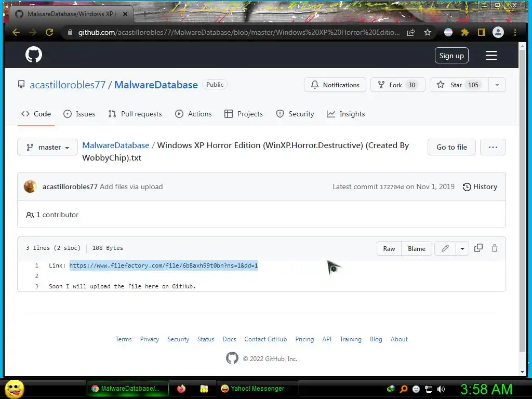The height and width of the screenshot is (399, 532).
Task: Click the highlighted filefactory.com link text
Action: coord(164,265)
